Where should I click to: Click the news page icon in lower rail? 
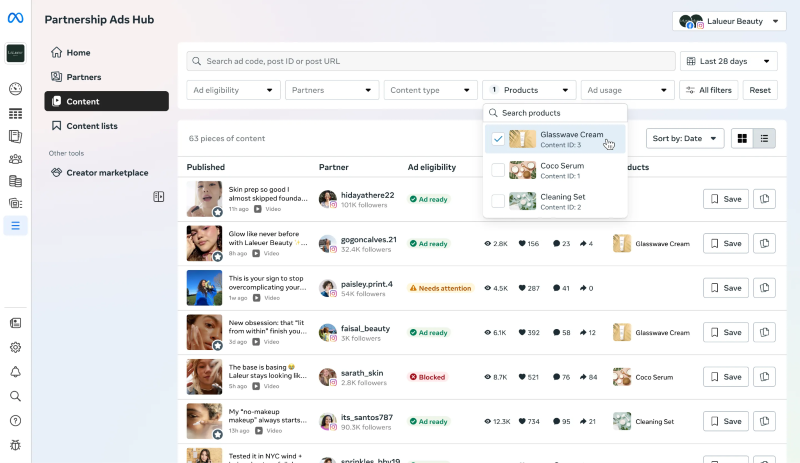(15, 323)
